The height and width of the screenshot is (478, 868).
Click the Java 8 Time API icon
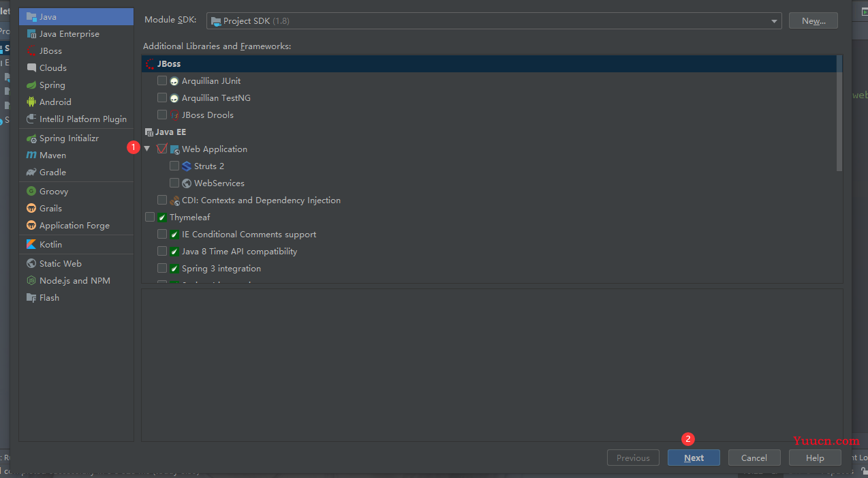pos(174,251)
